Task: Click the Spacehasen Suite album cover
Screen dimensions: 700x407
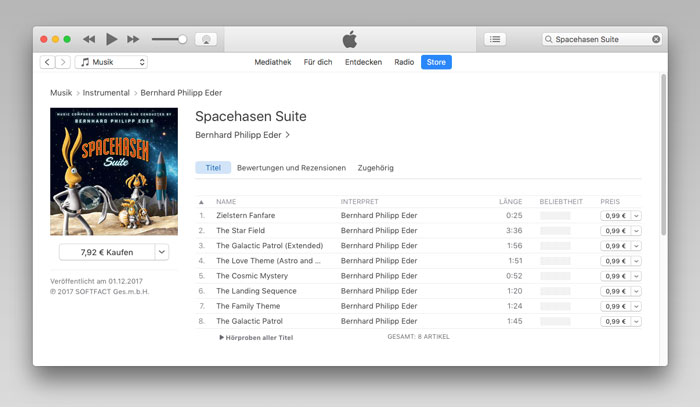Action: pyautogui.click(x=114, y=171)
